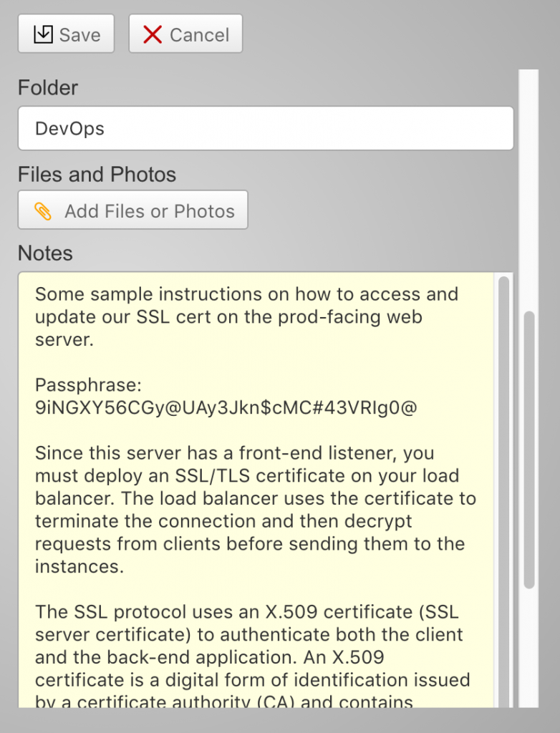560x733 pixels.
Task: Click the Save download-arrow icon
Action: 44,34
